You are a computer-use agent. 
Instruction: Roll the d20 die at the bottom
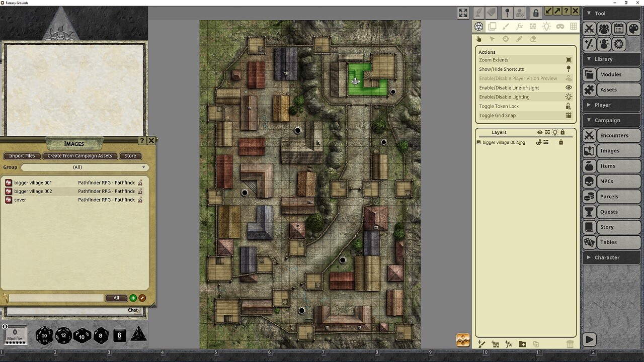click(x=44, y=336)
